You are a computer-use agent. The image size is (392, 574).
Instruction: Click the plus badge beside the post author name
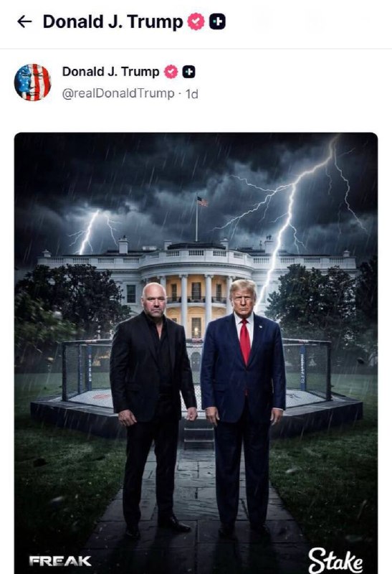pyautogui.click(x=188, y=72)
